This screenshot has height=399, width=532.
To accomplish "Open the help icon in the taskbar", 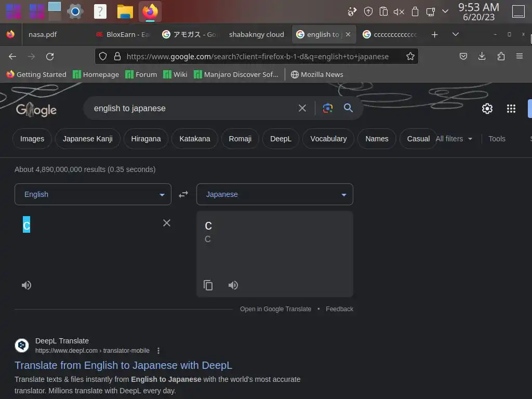I will 100,12.
